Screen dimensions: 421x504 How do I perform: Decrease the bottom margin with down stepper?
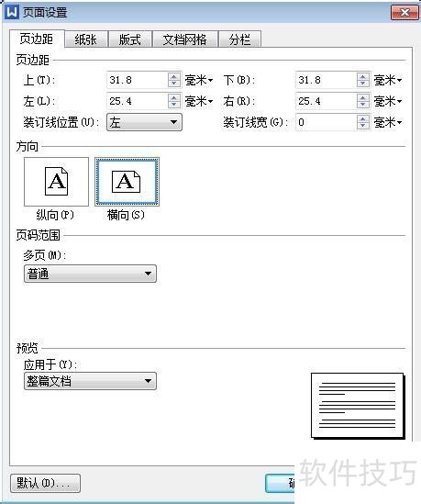(x=362, y=84)
